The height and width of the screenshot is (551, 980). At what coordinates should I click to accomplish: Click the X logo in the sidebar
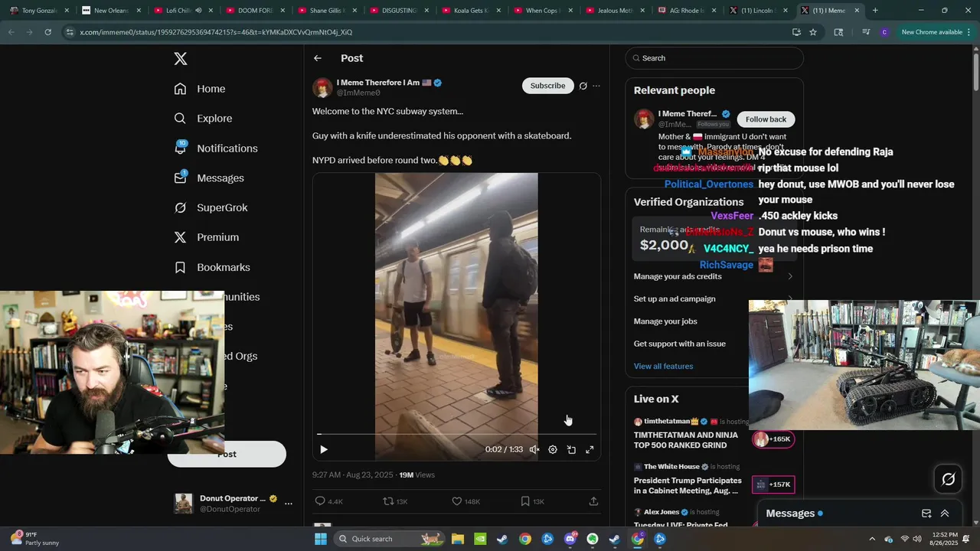click(x=180, y=59)
